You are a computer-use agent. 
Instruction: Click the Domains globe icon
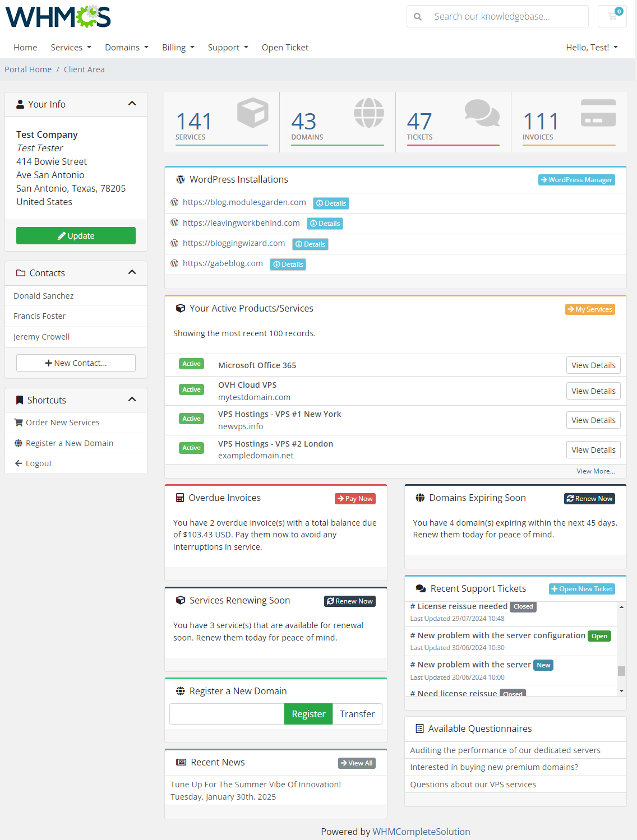[369, 112]
